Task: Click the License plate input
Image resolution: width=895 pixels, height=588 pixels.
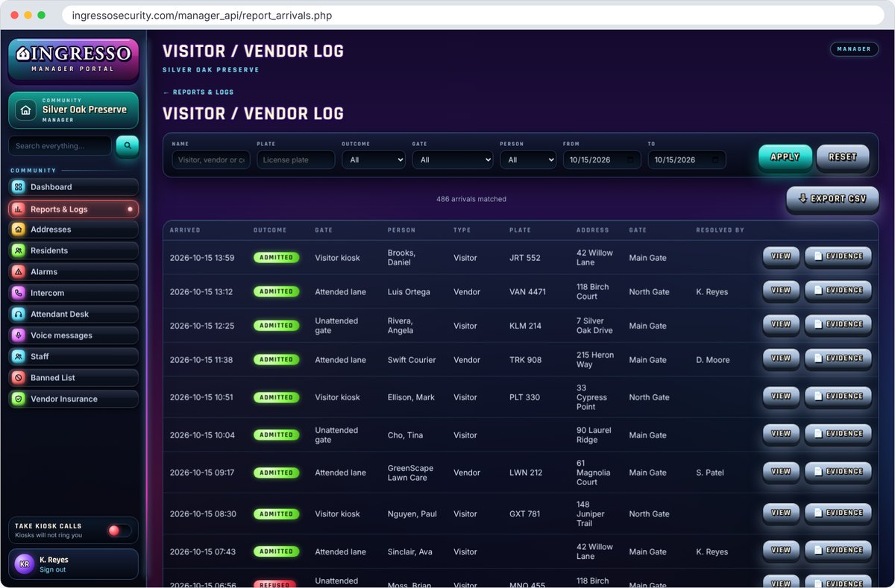Action: coord(296,160)
